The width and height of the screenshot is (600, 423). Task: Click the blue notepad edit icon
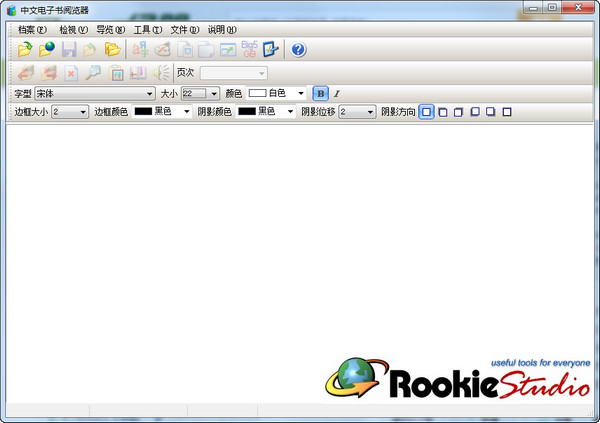point(271,49)
